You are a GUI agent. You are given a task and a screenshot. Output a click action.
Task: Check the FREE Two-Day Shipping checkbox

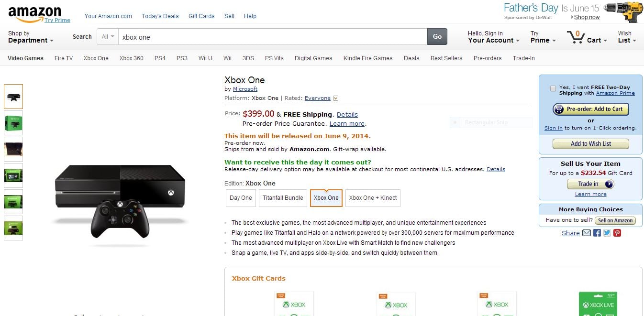553,88
